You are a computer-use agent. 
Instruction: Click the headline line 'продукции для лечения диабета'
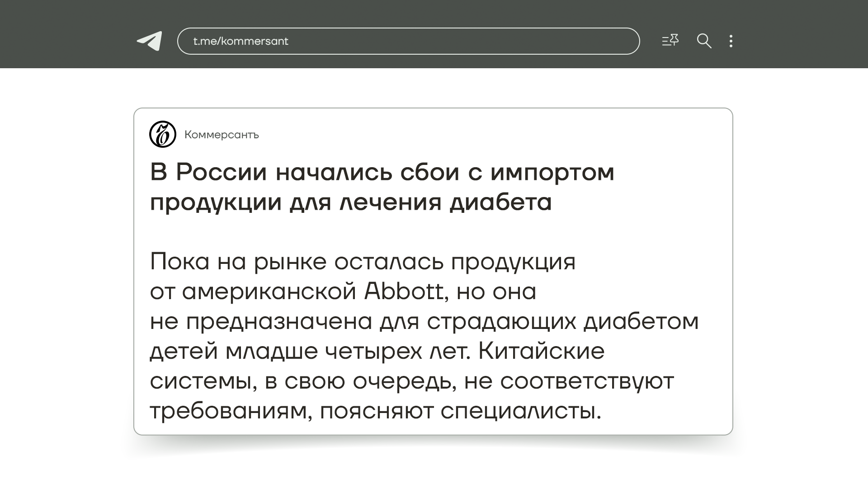tap(350, 202)
